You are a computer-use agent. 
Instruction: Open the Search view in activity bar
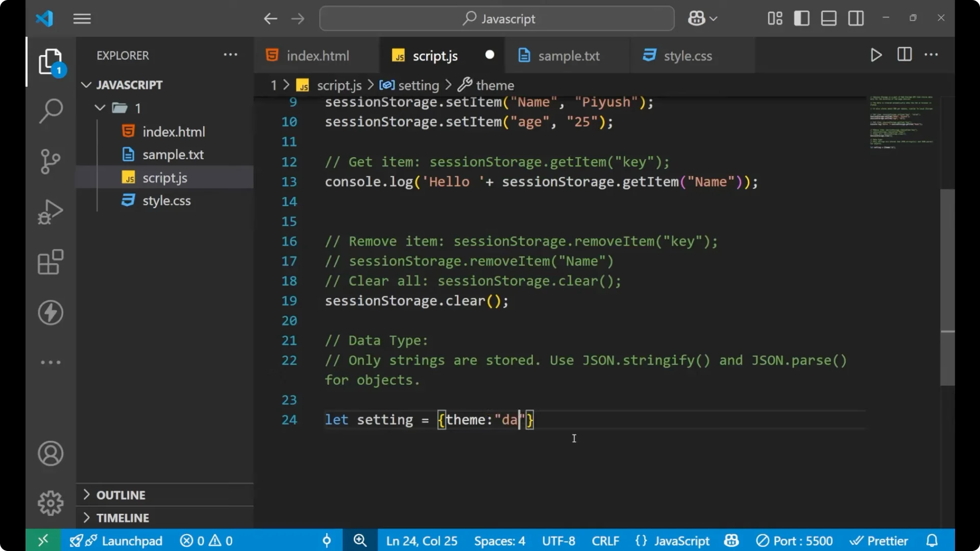click(50, 110)
